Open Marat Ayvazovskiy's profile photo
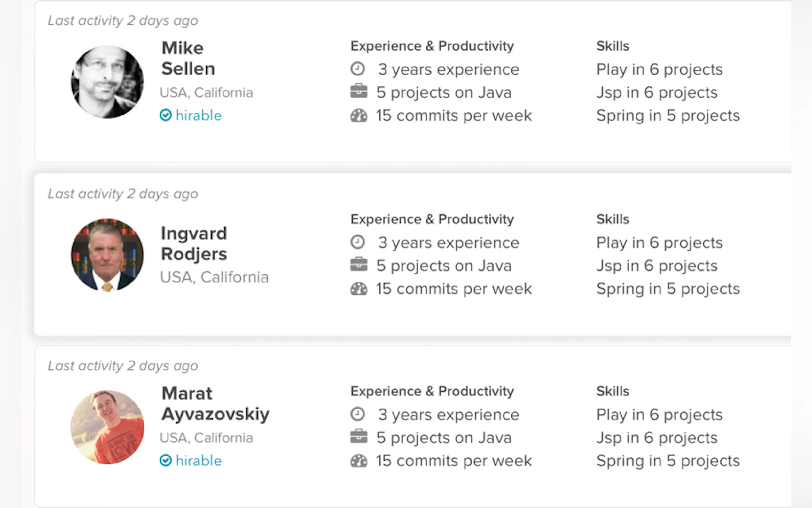Viewport: 812px width, 508px height. [x=107, y=427]
